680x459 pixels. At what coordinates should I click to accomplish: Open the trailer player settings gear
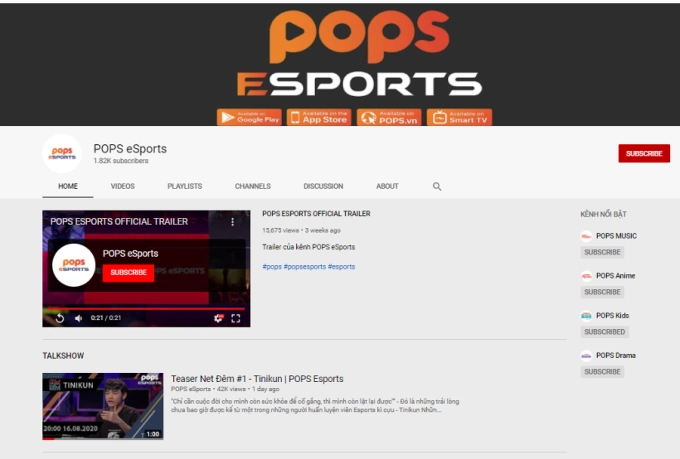219,318
